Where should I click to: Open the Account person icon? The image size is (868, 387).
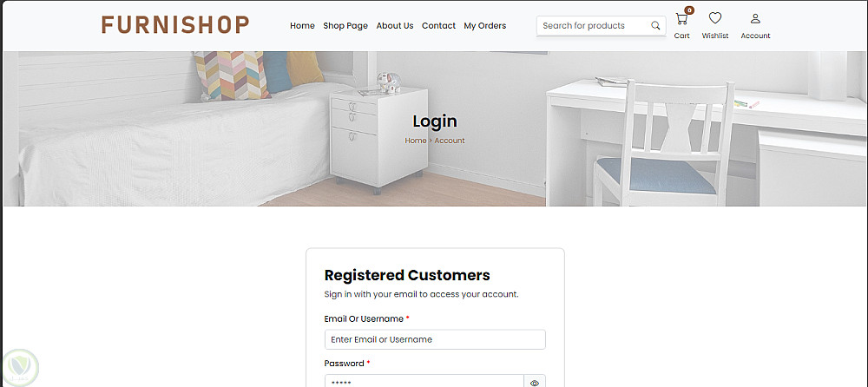click(755, 19)
